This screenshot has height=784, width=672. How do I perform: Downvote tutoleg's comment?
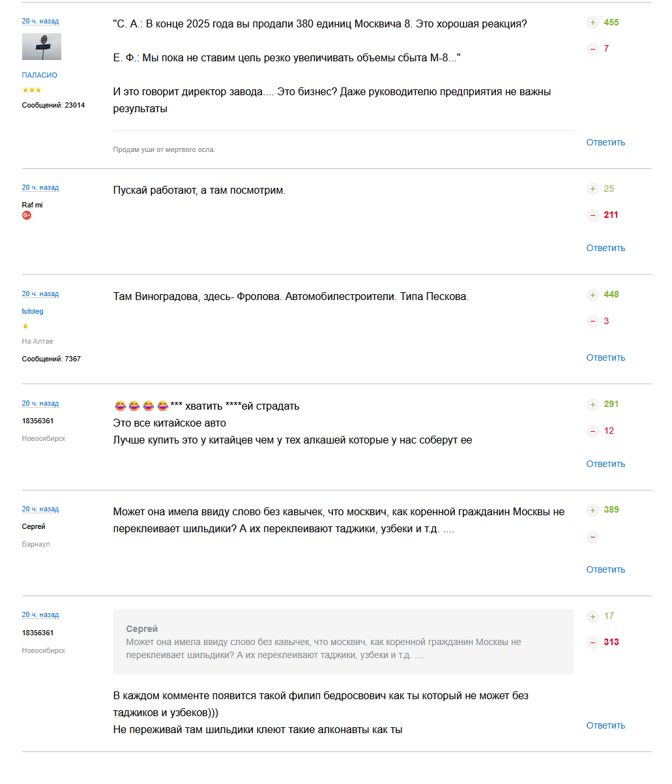pyautogui.click(x=592, y=321)
